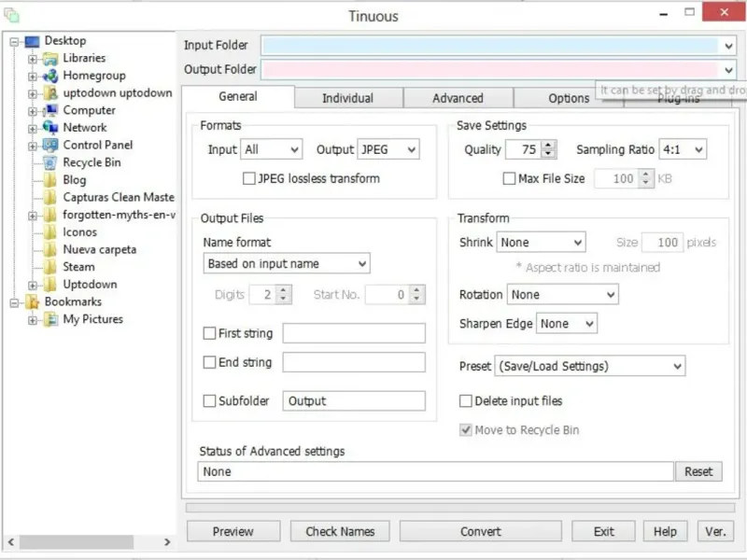Click the My Pictures folder icon
Screen dimensions: 747x560
50,319
